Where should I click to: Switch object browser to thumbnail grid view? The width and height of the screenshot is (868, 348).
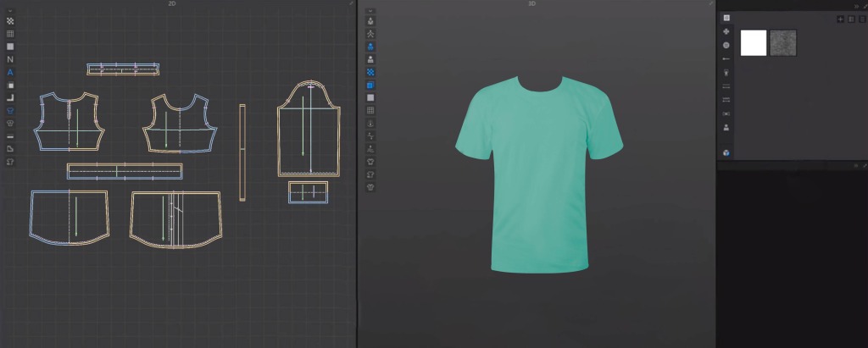pos(851,19)
